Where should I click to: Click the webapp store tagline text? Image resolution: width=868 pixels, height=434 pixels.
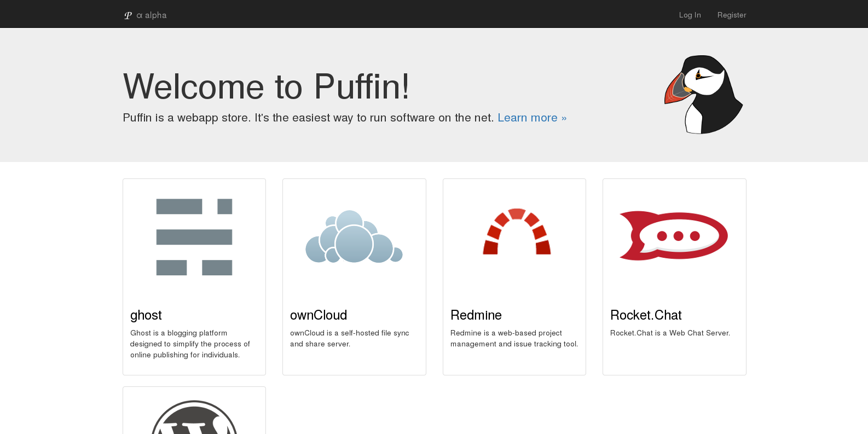tap(308, 118)
